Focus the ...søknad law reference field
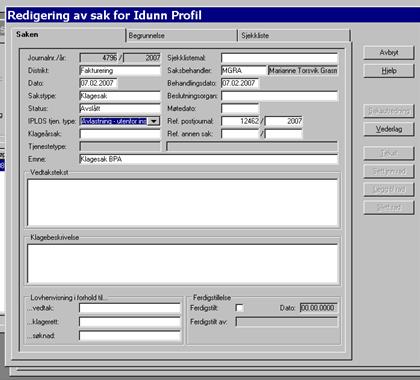 click(x=130, y=336)
